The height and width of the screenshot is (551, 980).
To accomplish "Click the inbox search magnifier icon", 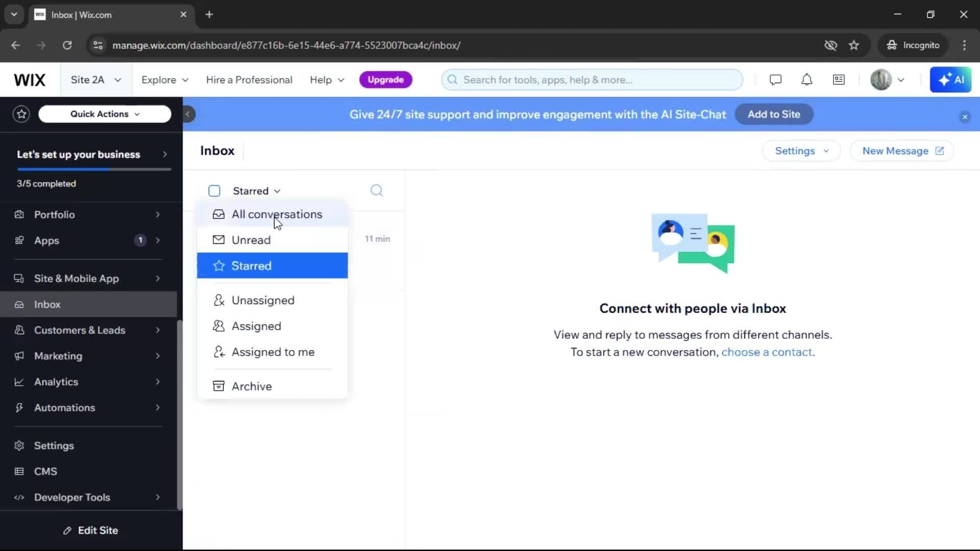I will (377, 191).
